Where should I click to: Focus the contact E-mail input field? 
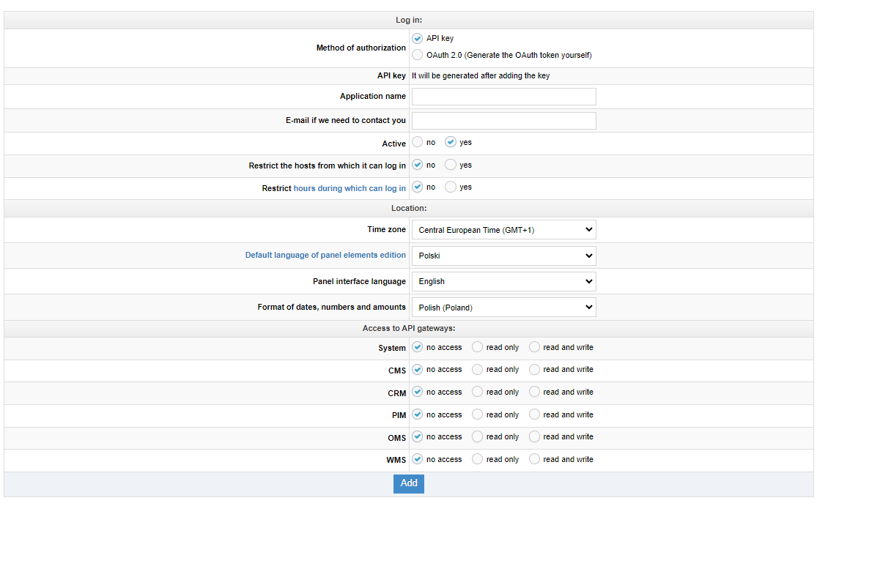tap(504, 121)
